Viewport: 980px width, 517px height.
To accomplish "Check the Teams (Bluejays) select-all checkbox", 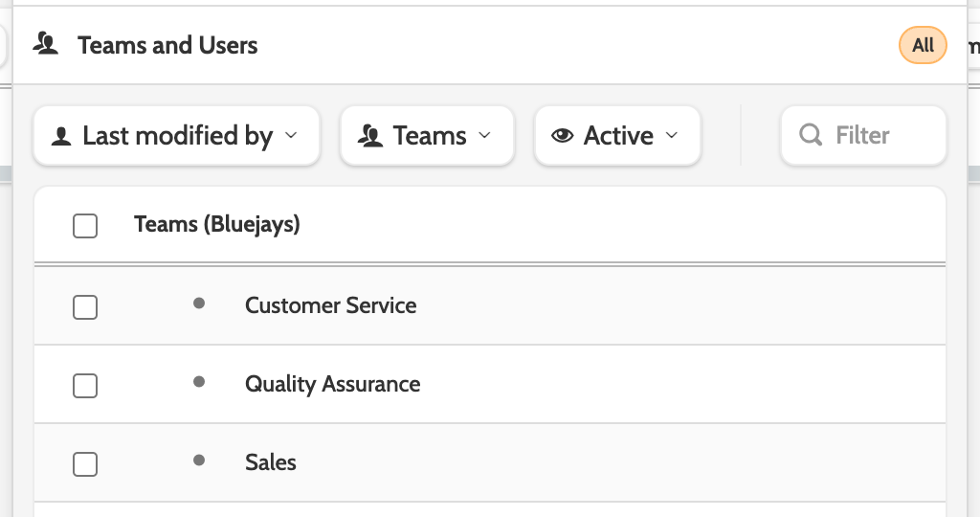I will pos(85,226).
